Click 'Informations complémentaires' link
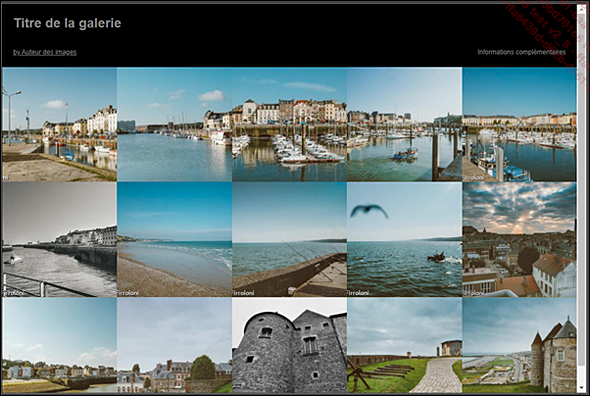Image resolution: width=590 pixels, height=396 pixels. click(522, 52)
